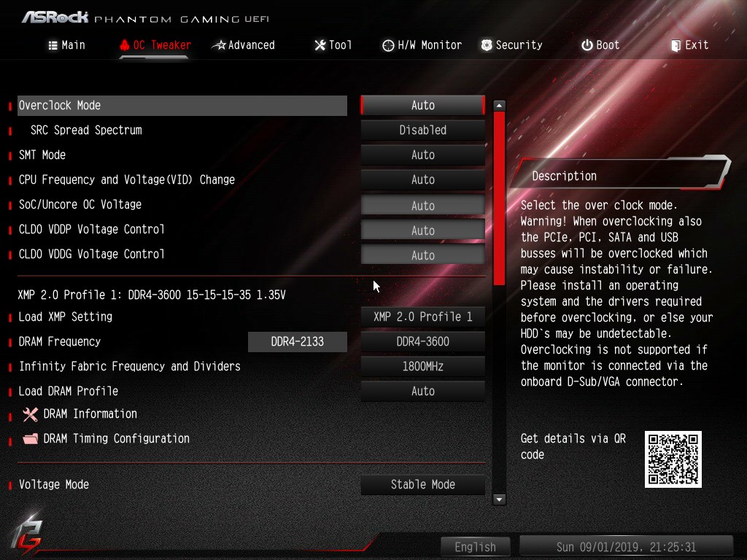
Task: Open the Advanced tab
Action: (x=243, y=45)
